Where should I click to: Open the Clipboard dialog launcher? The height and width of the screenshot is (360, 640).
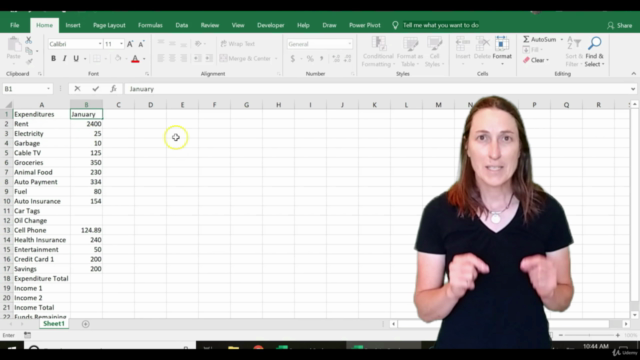(x=40, y=74)
